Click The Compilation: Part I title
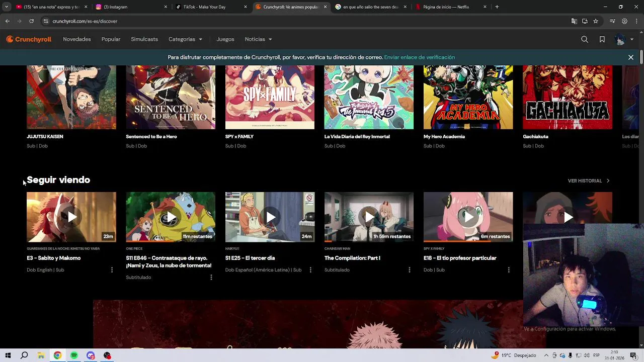Viewport: 644px width, 362px height. (352, 258)
